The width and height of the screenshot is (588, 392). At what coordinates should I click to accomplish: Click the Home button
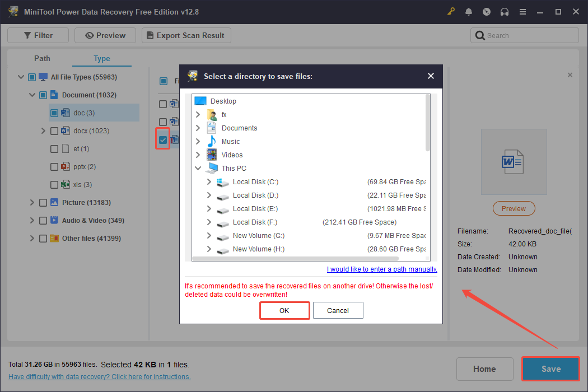coord(484,368)
